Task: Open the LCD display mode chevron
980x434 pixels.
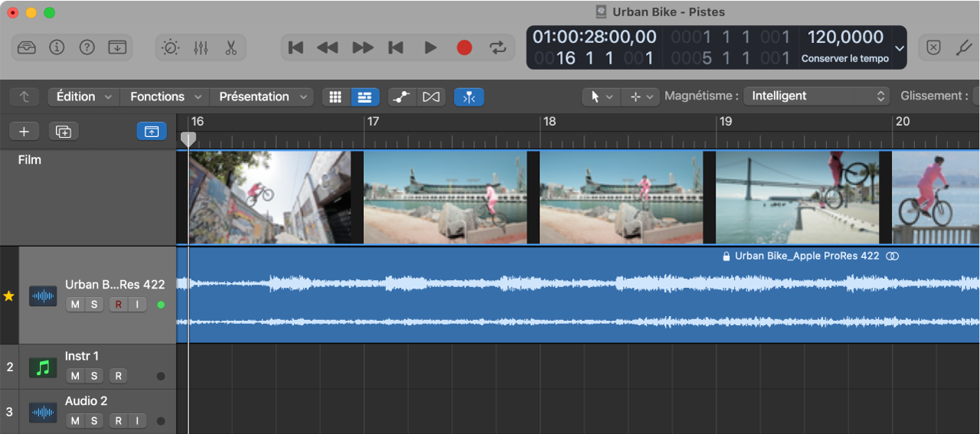Action: [x=900, y=47]
